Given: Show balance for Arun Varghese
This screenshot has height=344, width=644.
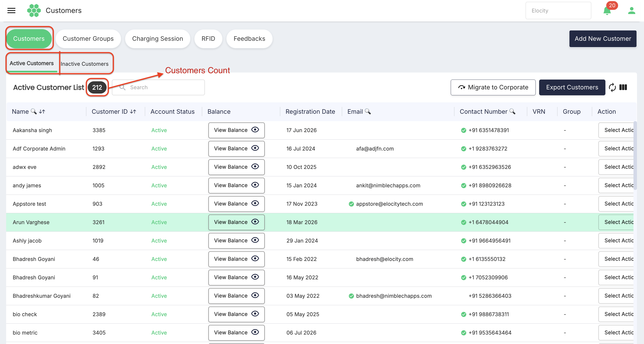Looking at the screenshot, I should (x=236, y=222).
